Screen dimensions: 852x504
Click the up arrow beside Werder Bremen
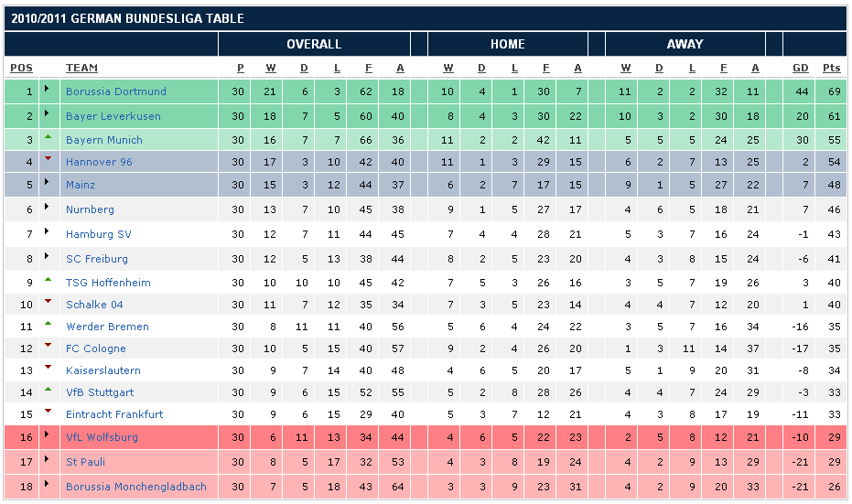48,324
